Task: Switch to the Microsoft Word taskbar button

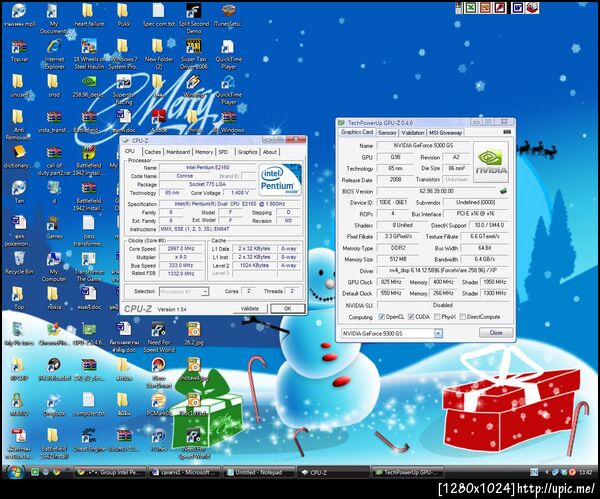Action: (x=184, y=473)
